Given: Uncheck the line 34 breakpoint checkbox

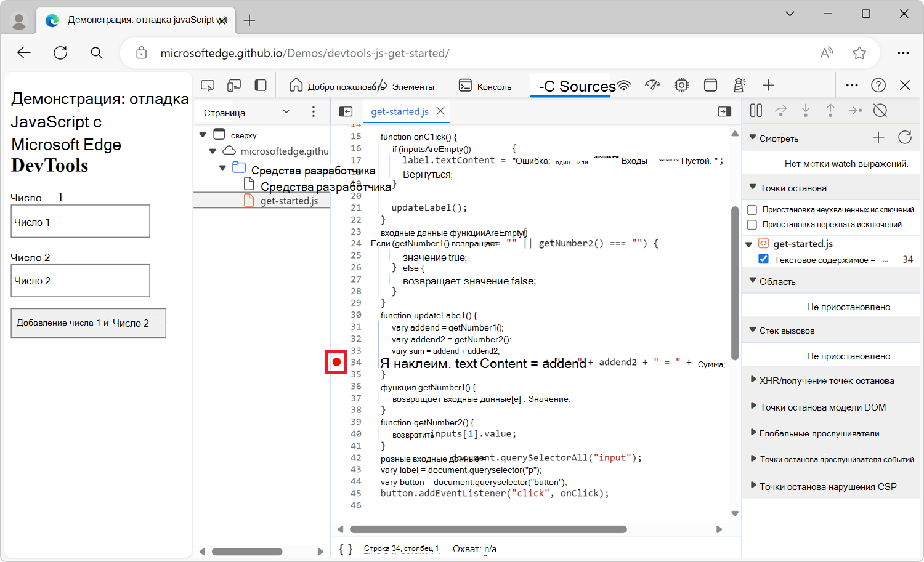Looking at the screenshot, I should [x=764, y=259].
